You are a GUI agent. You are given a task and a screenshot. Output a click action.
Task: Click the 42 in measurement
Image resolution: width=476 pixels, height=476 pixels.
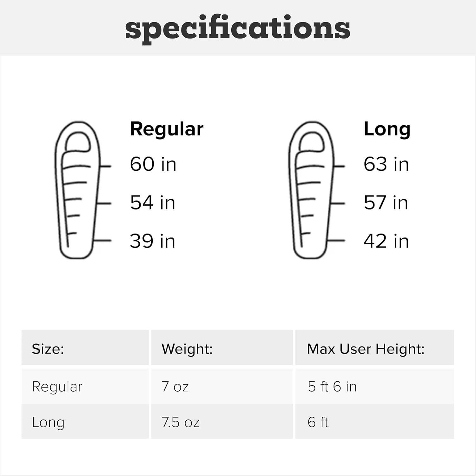[386, 241]
